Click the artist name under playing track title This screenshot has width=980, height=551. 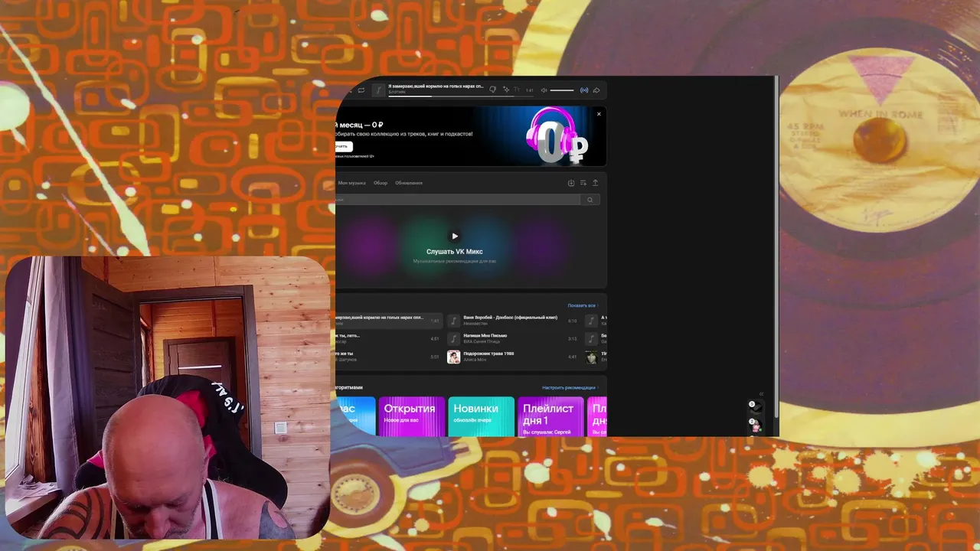[397, 93]
